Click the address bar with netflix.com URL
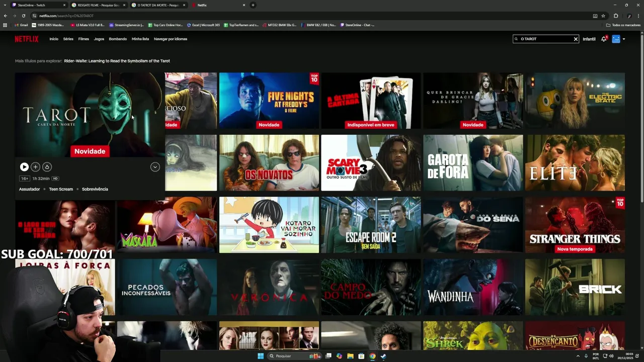 point(312,16)
